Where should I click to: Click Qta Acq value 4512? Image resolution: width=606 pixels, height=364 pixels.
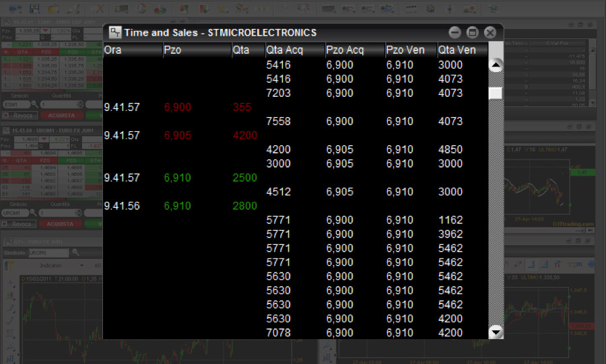[x=278, y=192]
